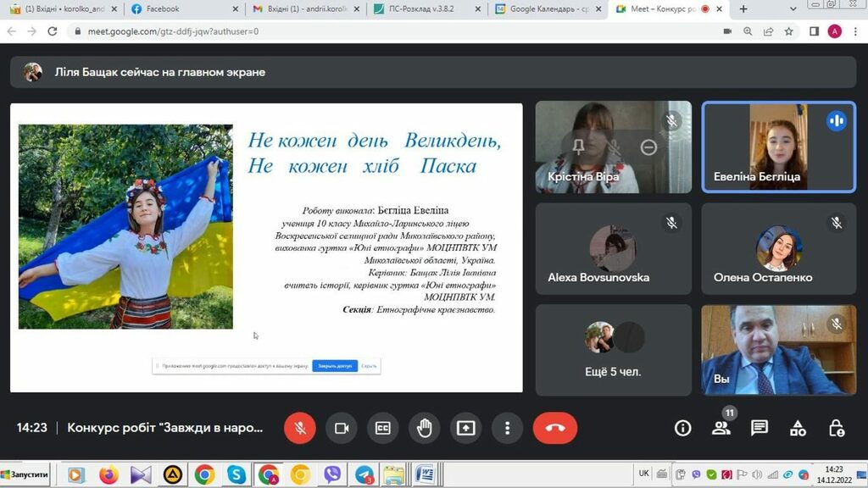
Task: Pin Крістіна Віра's video tile
Action: (579, 147)
